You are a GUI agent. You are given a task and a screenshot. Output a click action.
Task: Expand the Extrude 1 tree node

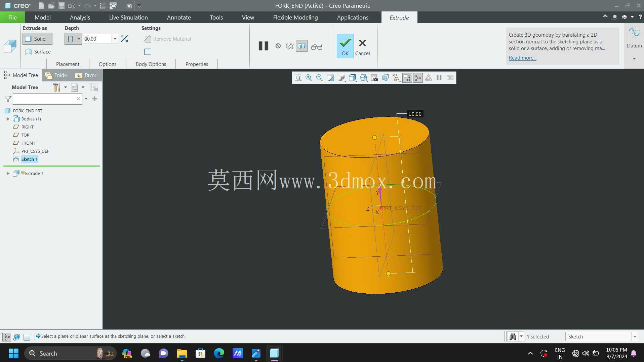(x=8, y=173)
